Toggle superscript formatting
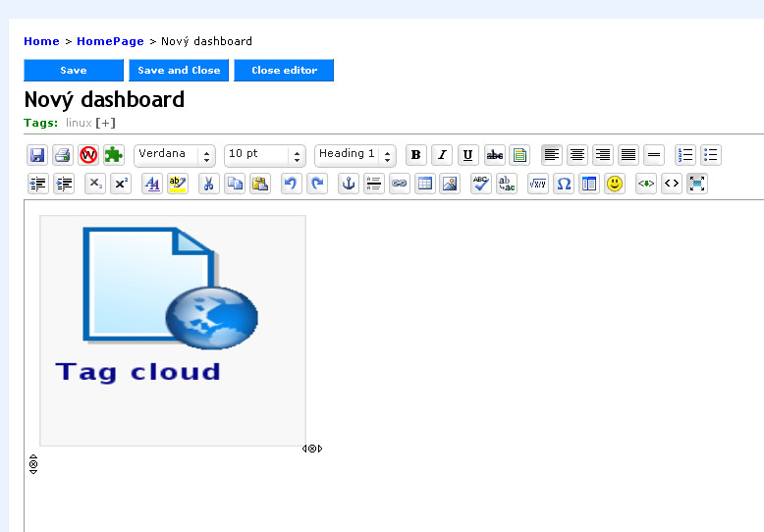The height and width of the screenshot is (532, 764). 121,184
